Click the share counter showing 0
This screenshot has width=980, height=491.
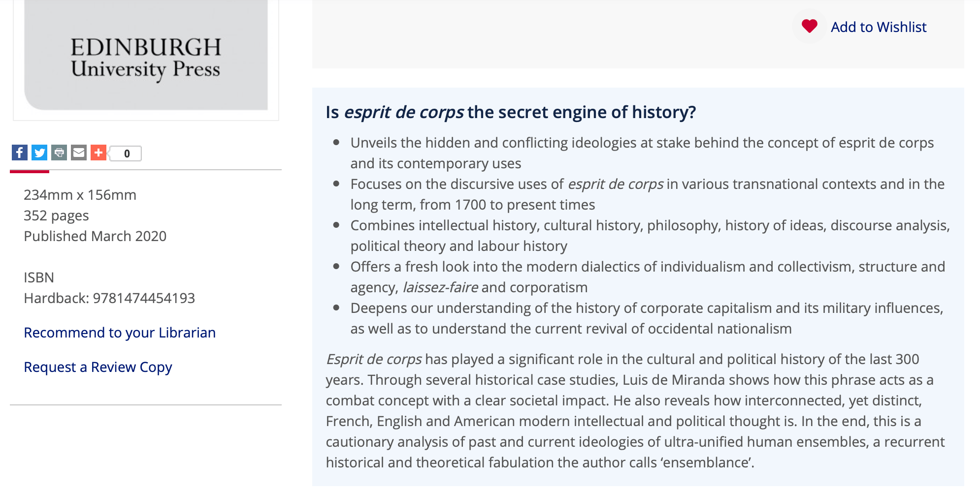[x=127, y=153]
